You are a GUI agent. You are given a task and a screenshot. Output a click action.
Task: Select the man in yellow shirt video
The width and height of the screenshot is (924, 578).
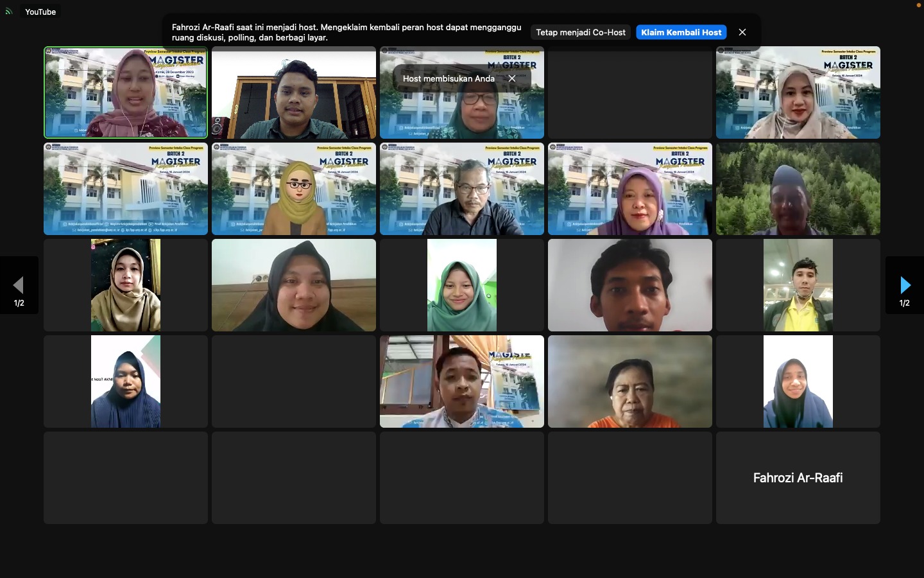point(798,285)
